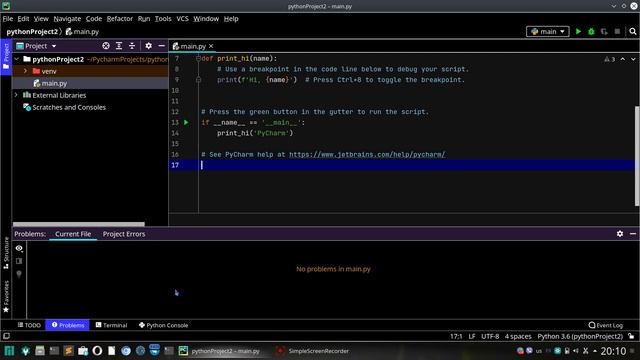This screenshot has width=640, height=360.
Task: Open the Structure side tool window
Action: coord(6,253)
